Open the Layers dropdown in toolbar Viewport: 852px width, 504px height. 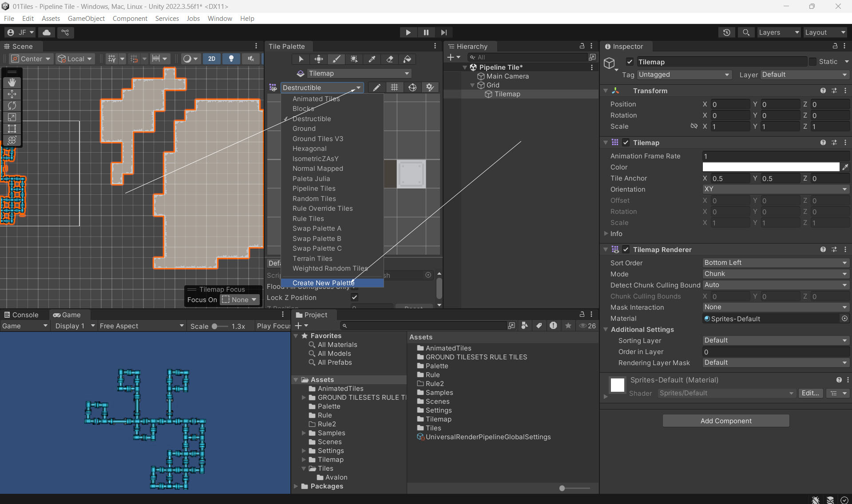[x=778, y=32]
